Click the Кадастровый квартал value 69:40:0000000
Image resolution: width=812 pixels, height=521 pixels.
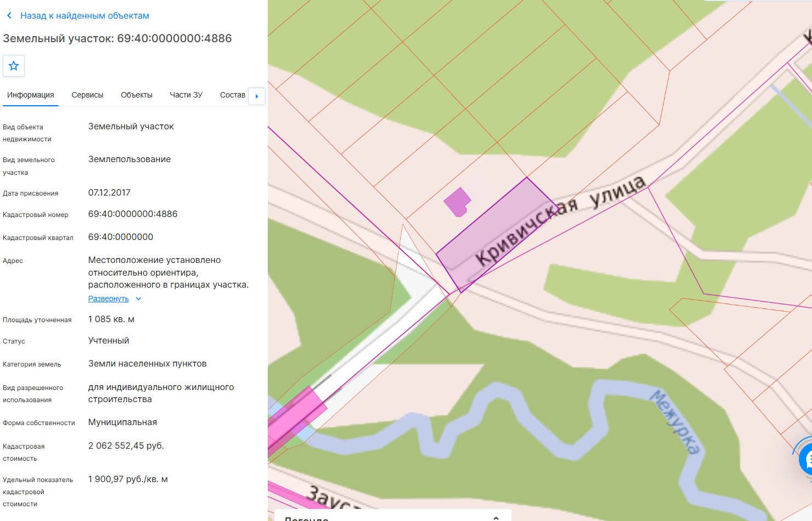point(121,237)
